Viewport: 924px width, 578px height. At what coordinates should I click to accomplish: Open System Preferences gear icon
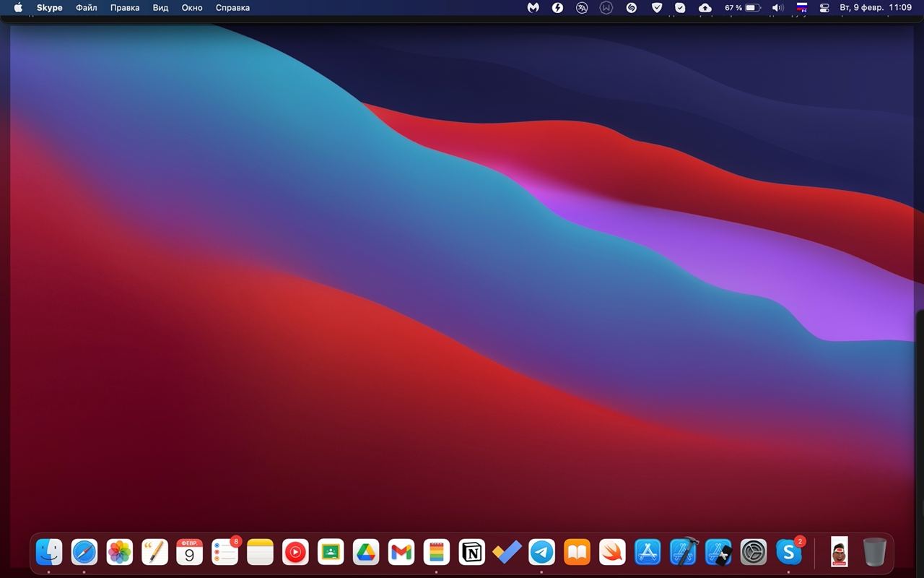tap(754, 553)
